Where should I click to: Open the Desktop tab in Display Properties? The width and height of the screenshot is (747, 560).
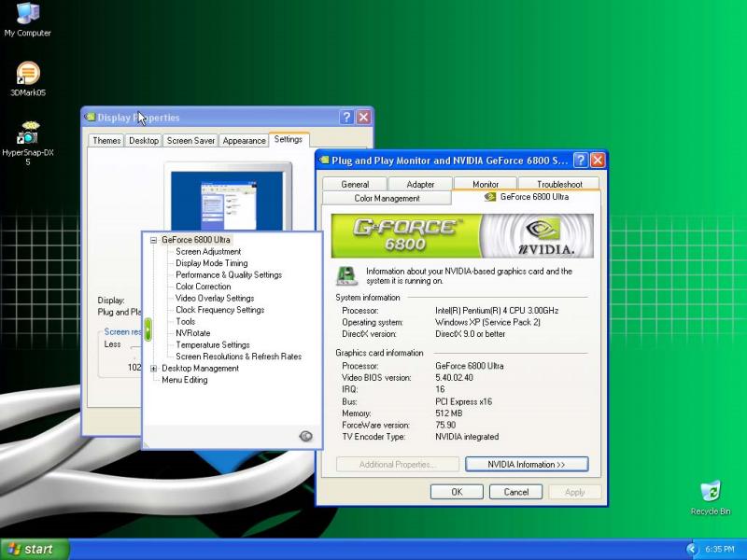click(x=144, y=141)
